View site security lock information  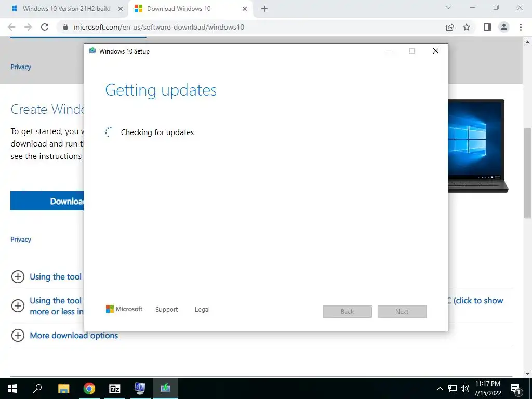(66, 27)
